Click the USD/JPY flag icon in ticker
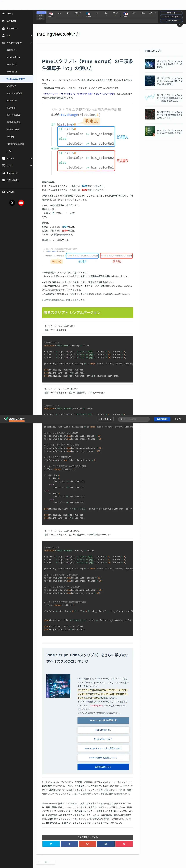This screenshot has width=186, height=868. pyautogui.click(x=51, y=14)
